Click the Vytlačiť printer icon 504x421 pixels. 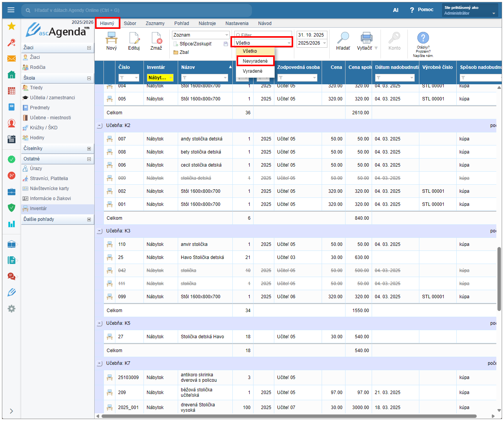(366, 38)
